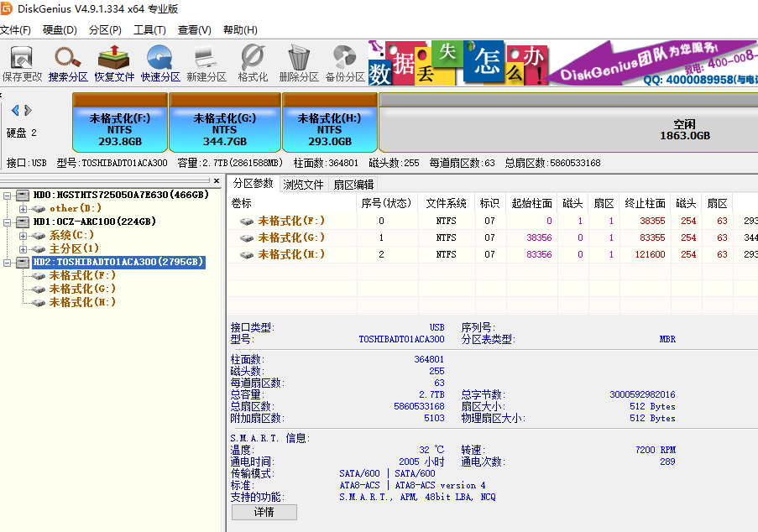Click drive icon next to 主分区(1)

[38, 249]
